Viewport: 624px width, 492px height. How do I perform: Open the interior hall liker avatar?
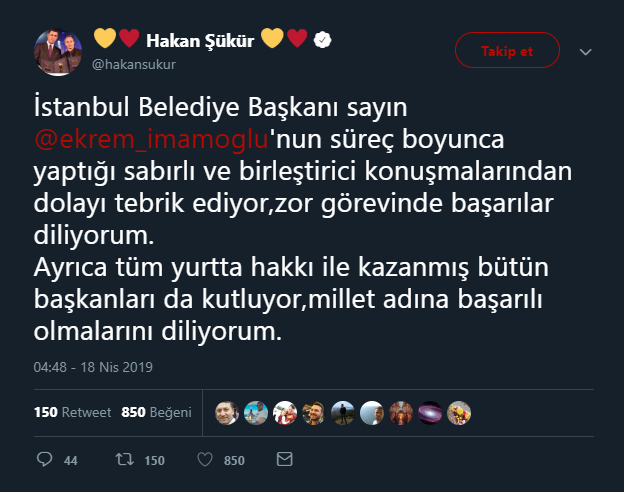[401, 412]
